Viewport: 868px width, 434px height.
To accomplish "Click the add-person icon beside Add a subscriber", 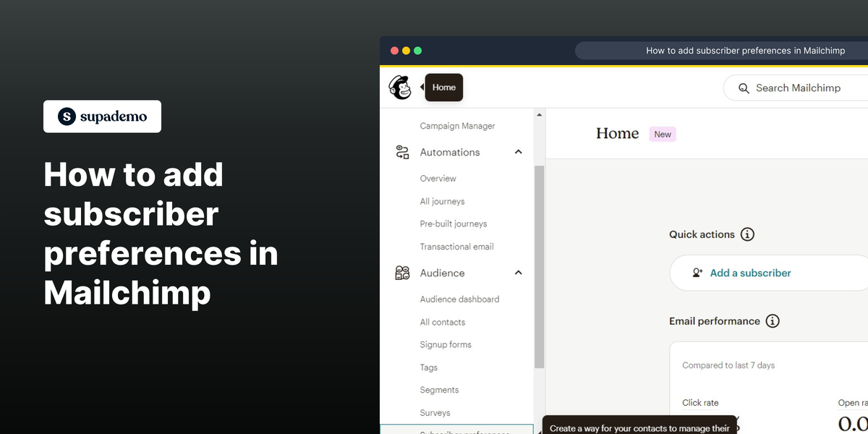I will pos(697,273).
